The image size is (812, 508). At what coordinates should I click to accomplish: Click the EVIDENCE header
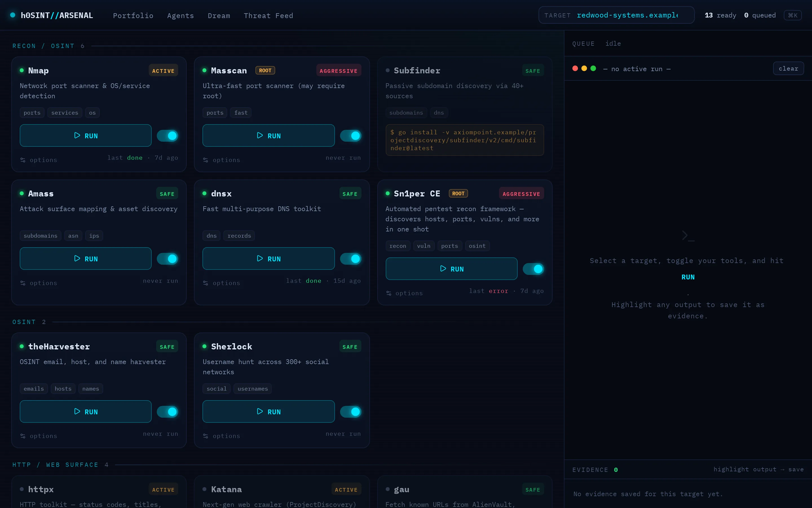tap(595, 470)
